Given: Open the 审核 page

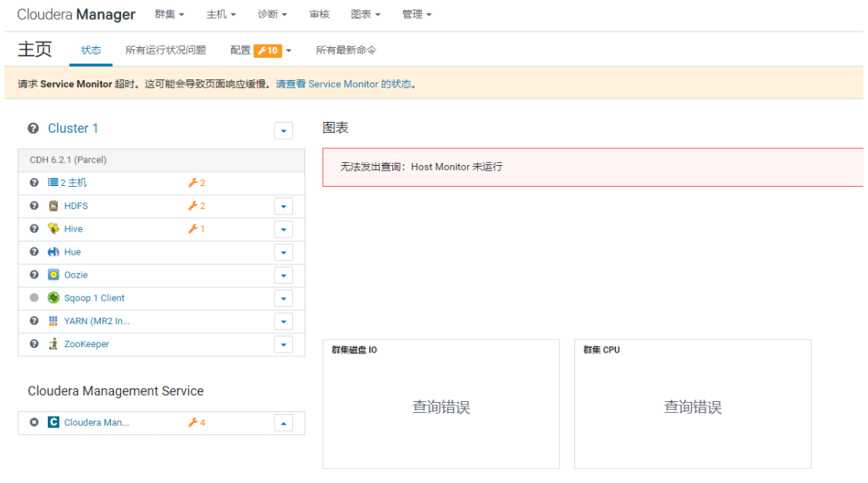Looking at the screenshot, I should (319, 15).
